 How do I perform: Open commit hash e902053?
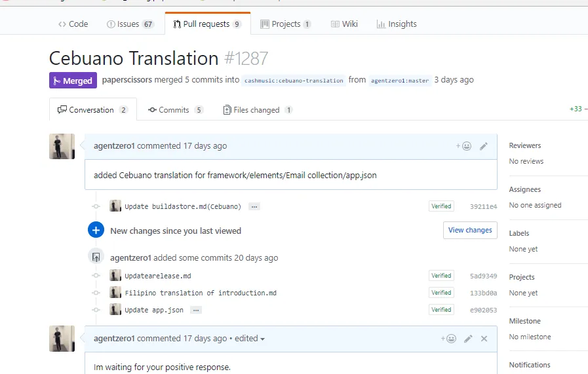[x=483, y=310]
